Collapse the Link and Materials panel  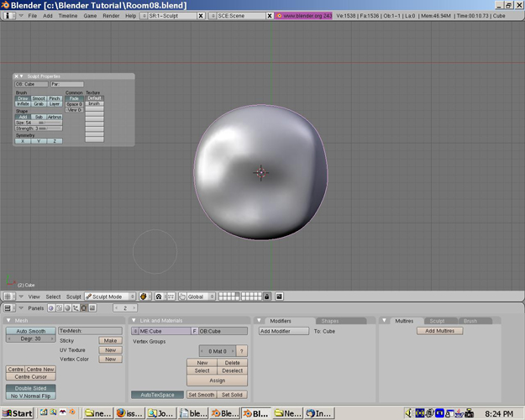click(134, 321)
